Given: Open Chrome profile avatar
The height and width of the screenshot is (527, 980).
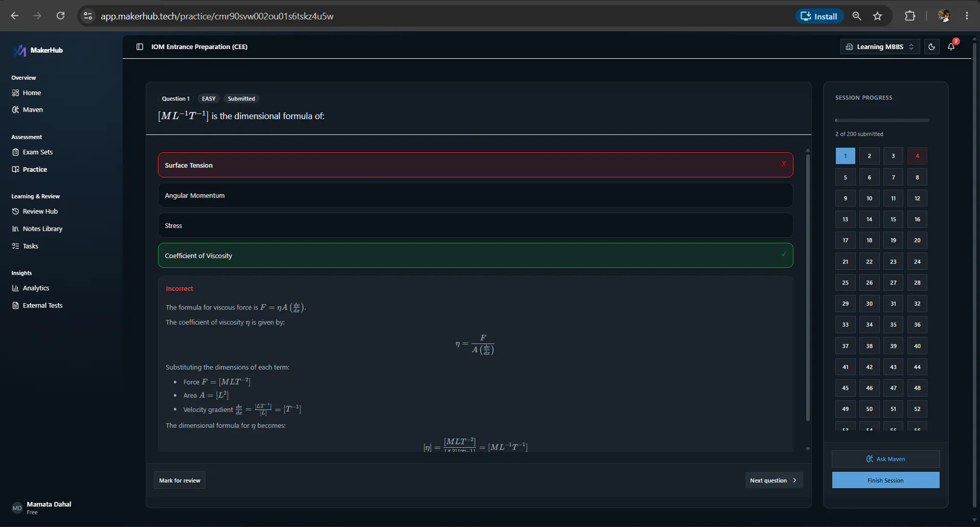Looking at the screenshot, I should [944, 16].
